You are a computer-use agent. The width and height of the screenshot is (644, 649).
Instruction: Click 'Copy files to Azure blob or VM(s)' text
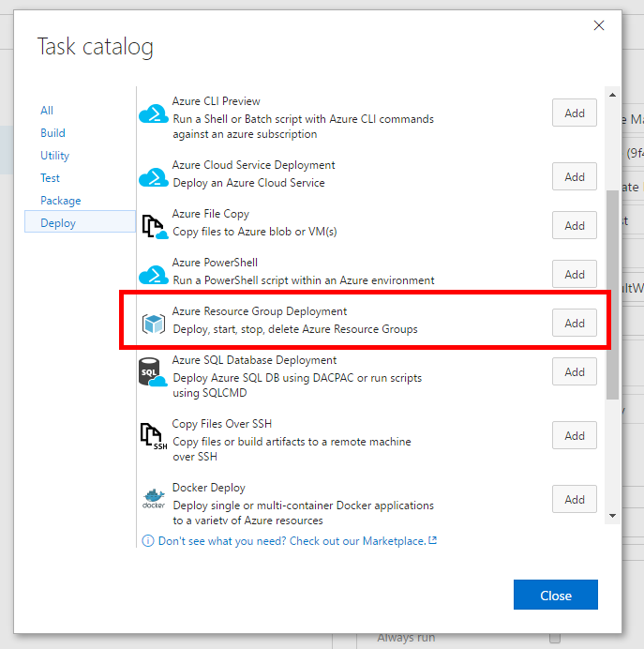coord(255,232)
